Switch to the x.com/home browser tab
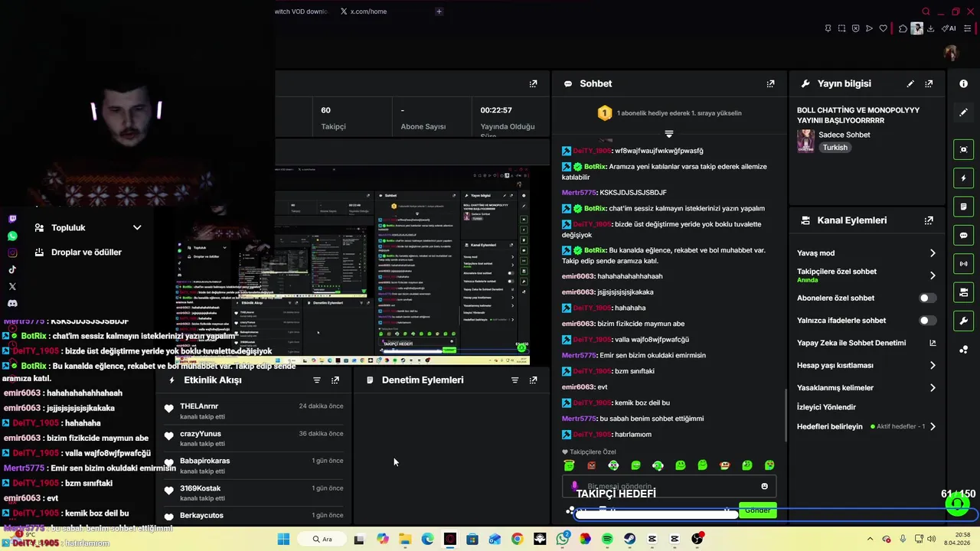Image resolution: width=980 pixels, height=551 pixels. tap(364, 11)
